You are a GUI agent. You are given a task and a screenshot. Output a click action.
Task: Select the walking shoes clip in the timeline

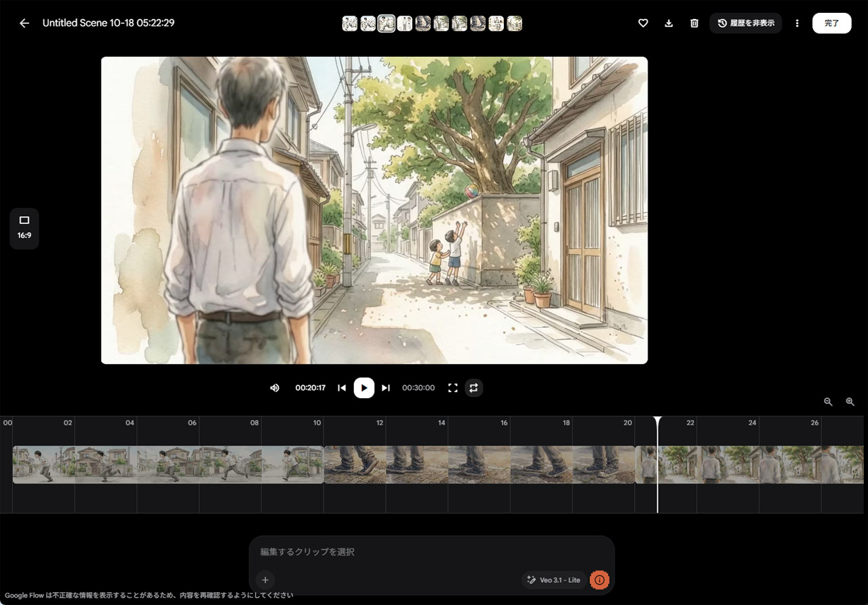tap(479, 465)
